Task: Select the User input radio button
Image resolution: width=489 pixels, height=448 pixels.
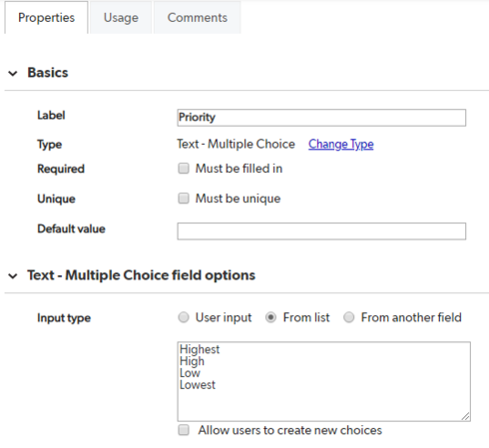Action: point(184,317)
